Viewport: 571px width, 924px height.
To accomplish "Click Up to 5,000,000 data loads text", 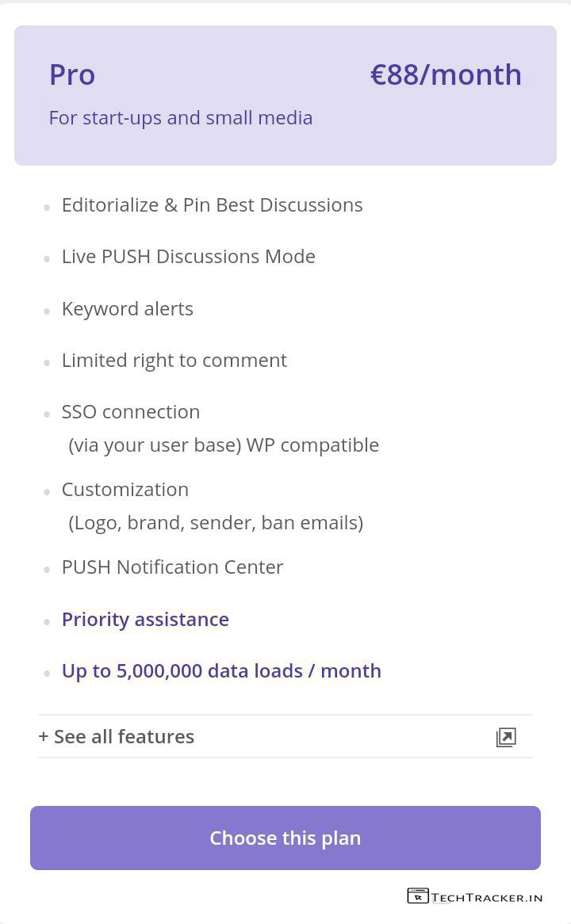I will click(221, 671).
